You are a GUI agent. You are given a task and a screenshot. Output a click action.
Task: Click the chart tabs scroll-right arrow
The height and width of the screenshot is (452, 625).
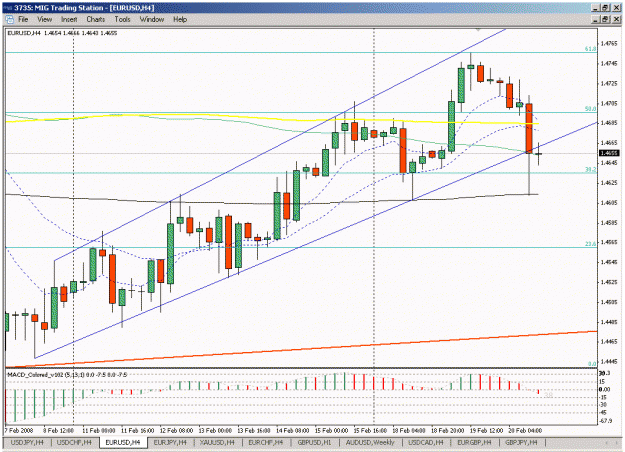pyautogui.click(x=616, y=443)
